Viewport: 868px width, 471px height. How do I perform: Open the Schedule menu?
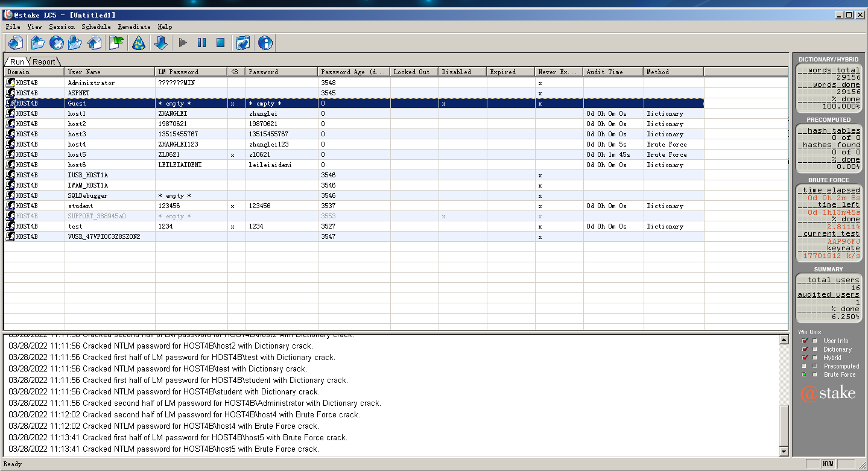coord(97,27)
